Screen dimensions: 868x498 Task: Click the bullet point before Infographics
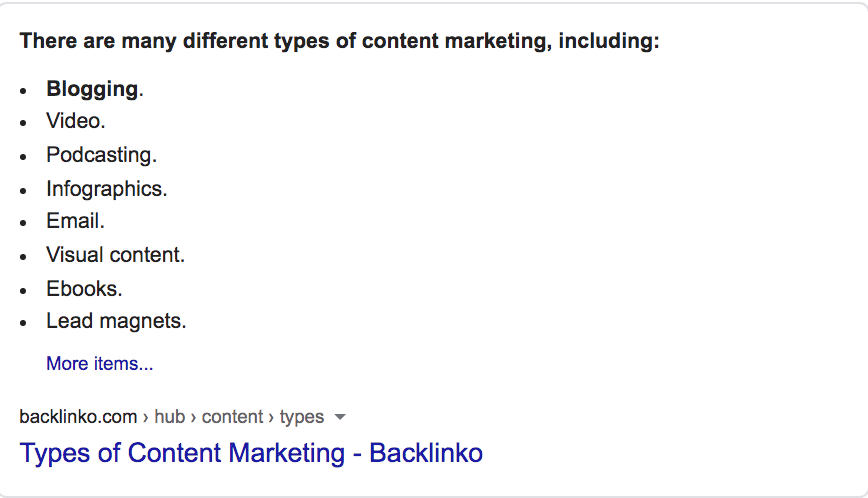coord(23,191)
